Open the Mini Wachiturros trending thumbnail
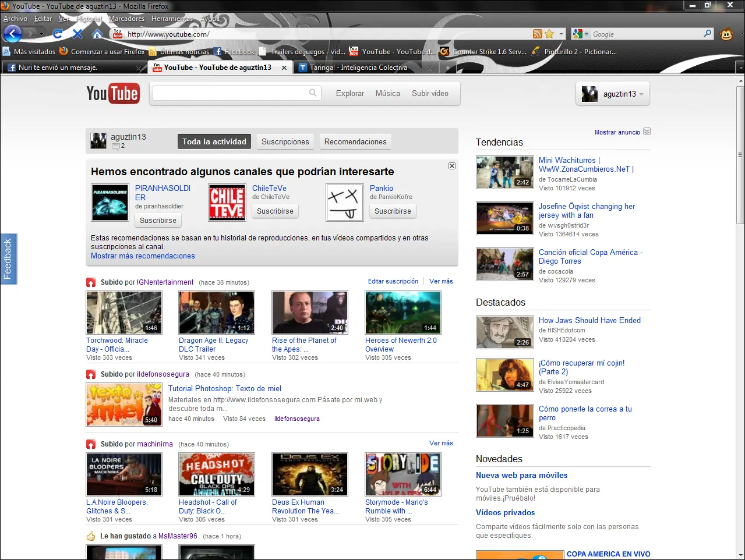 [x=504, y=172]
